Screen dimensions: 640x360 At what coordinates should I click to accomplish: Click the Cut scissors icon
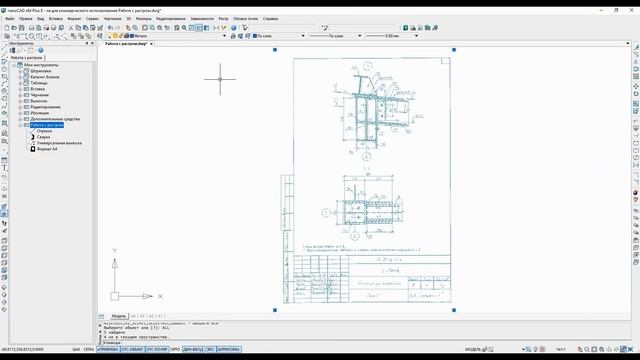coord(71,28)
